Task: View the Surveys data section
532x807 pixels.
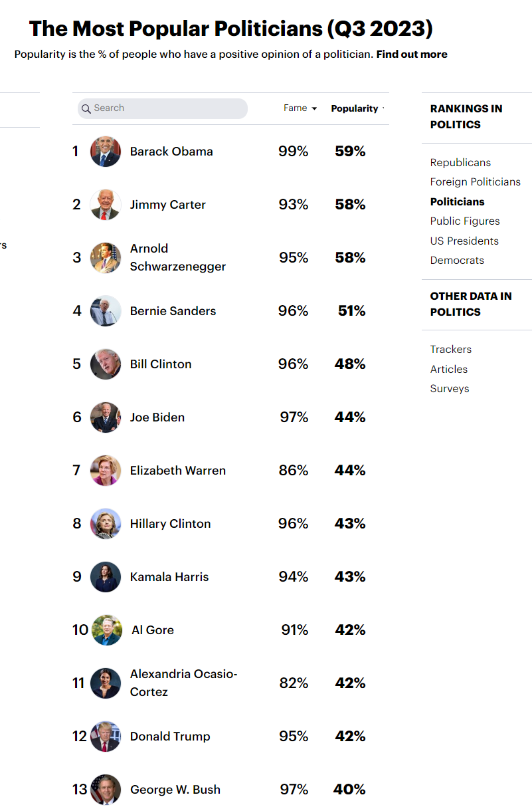Action: point(449,388)
